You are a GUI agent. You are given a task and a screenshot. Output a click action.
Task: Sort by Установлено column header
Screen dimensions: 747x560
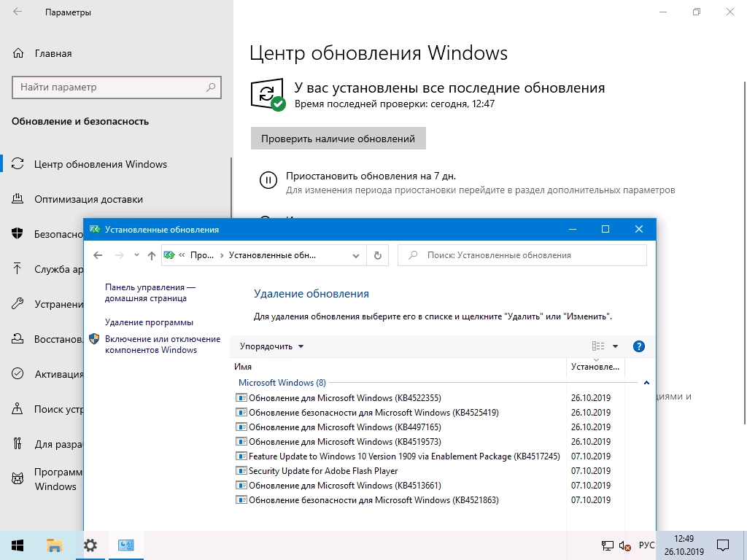[x=595, y=367]
